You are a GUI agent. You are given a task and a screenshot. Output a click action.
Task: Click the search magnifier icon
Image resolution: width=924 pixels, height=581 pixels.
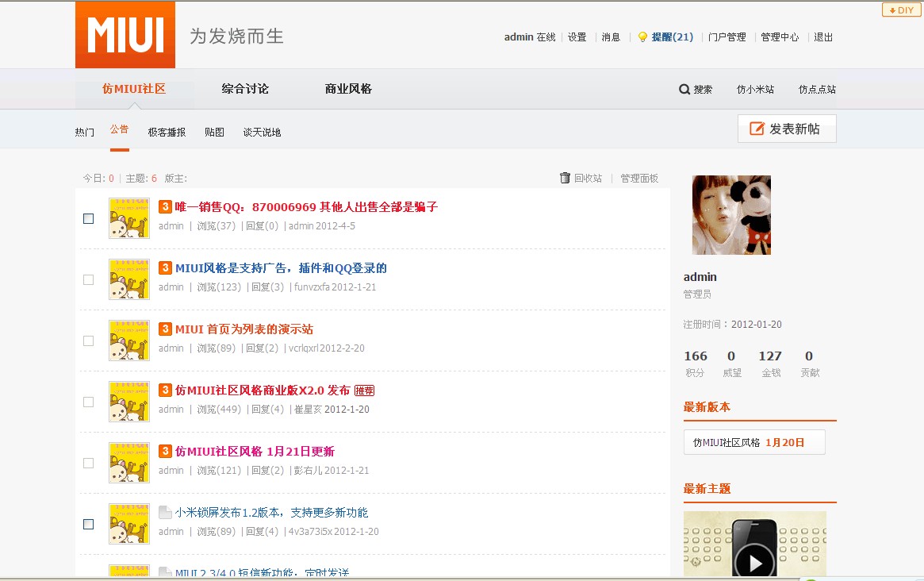[684, 89]
